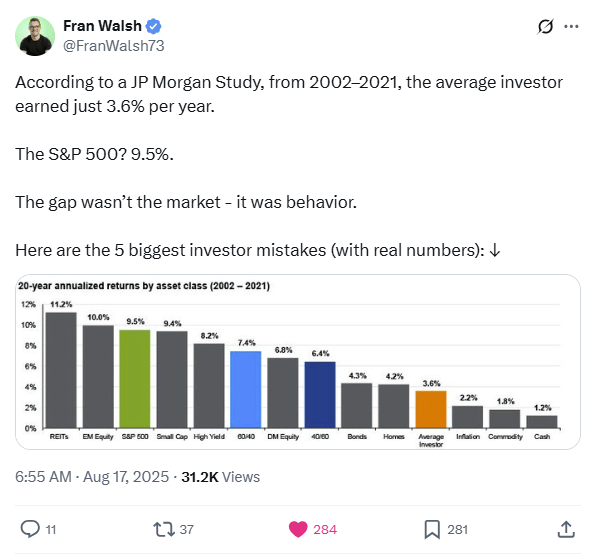Open the three-dot more options menu
The width and height of the screenshot is (595, 560).
[x=571, y=27]
